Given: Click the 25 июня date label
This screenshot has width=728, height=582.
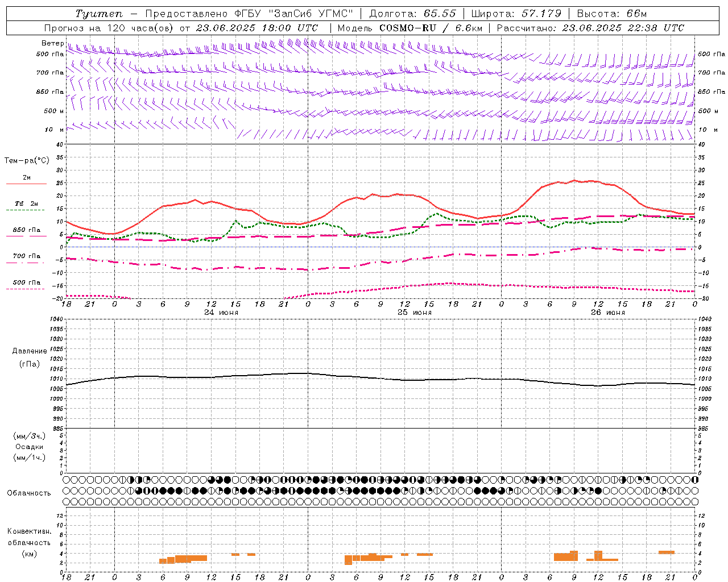Looking at the screenshot, I should 414,313.
